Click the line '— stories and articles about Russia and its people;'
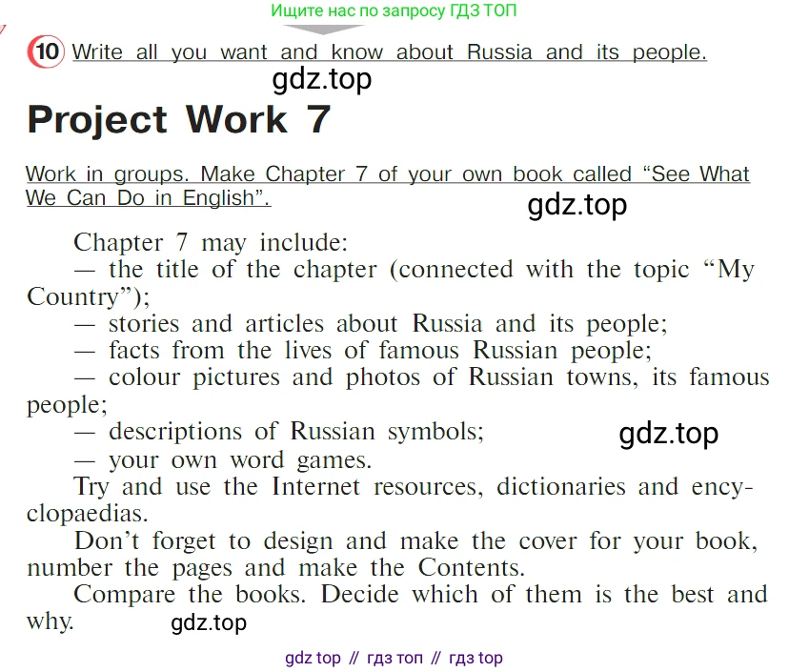 [x=372, y=324]
